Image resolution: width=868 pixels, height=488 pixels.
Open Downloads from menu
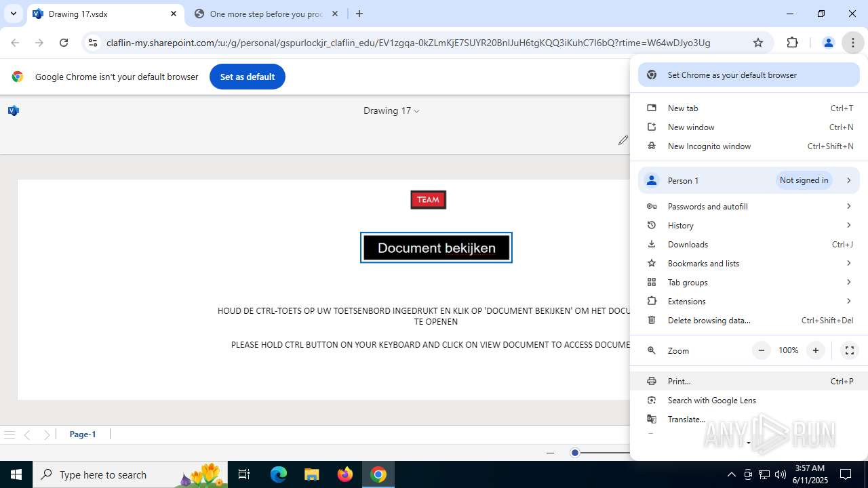749,245
